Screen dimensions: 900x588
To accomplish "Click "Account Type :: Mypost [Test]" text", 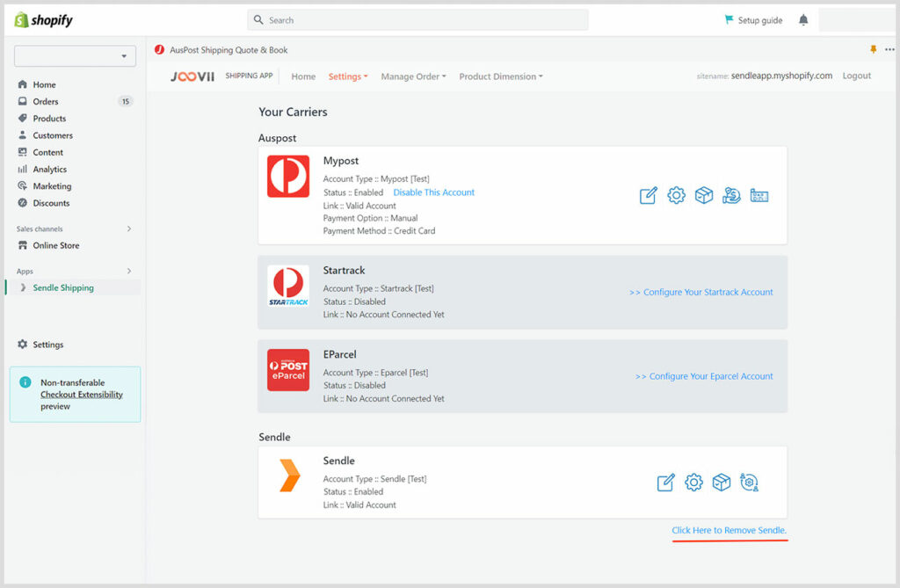I will pyautogui.click(x=376, y=179).
